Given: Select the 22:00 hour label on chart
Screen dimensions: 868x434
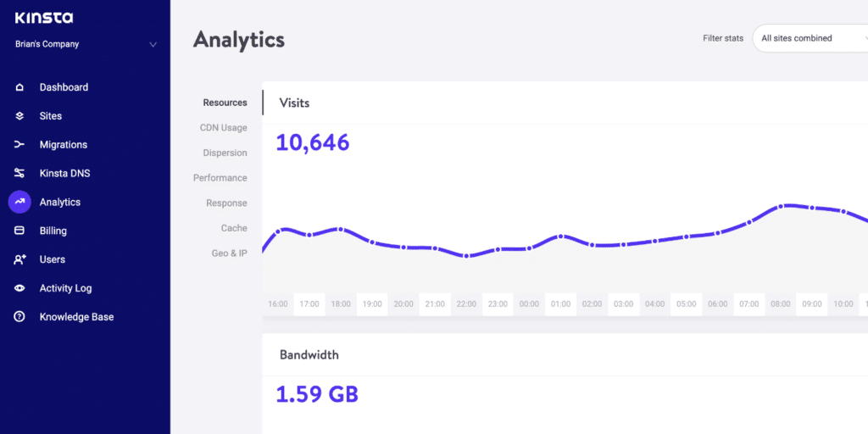Looking at the screenshot, I should click(466, 303).
